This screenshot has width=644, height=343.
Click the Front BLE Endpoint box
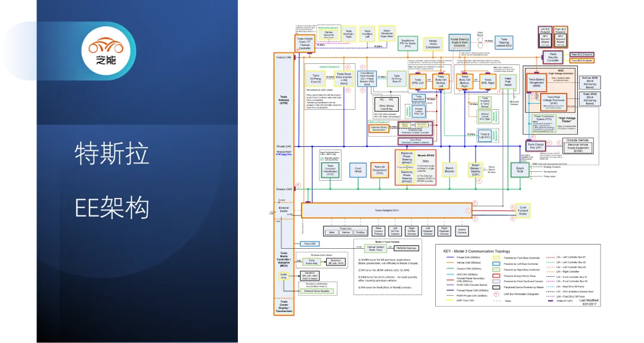[582, 60]
